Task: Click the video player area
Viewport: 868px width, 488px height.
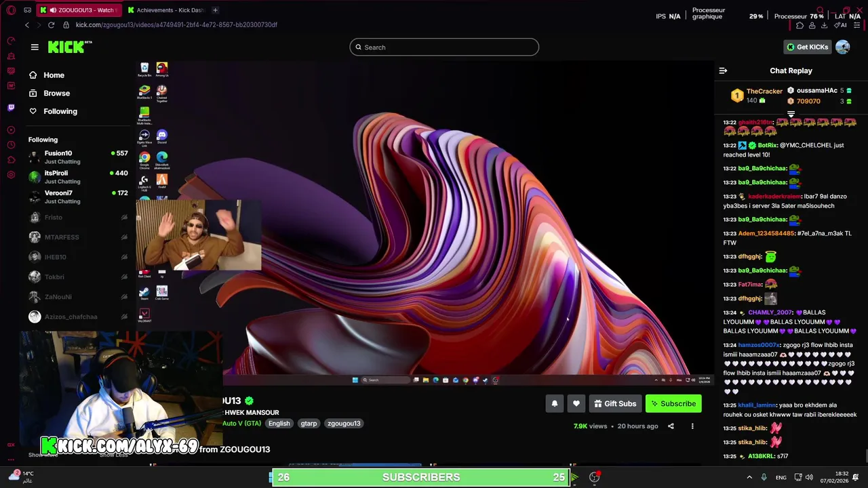Action: point(425,224)
